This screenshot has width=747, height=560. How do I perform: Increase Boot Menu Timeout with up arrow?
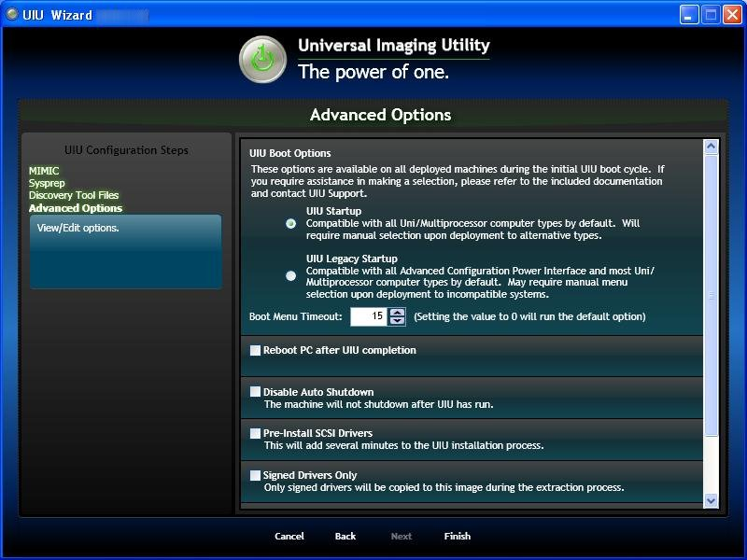click(398, 312)
